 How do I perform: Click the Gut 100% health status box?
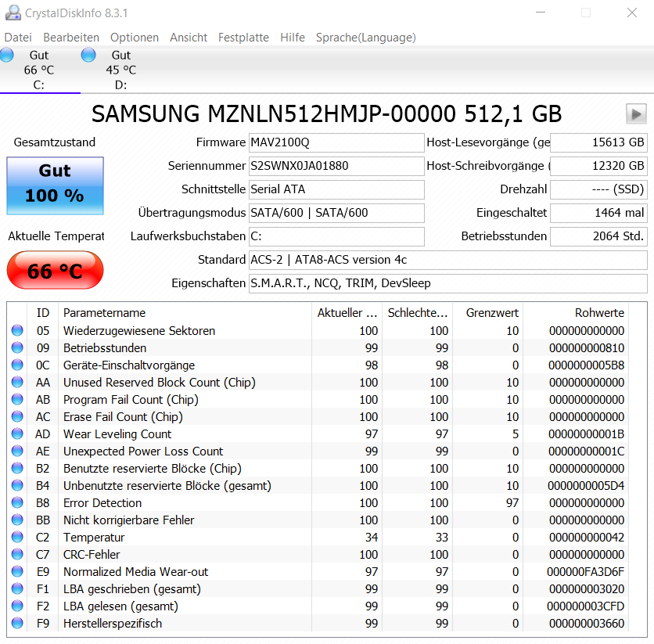(x=55, y=185)
